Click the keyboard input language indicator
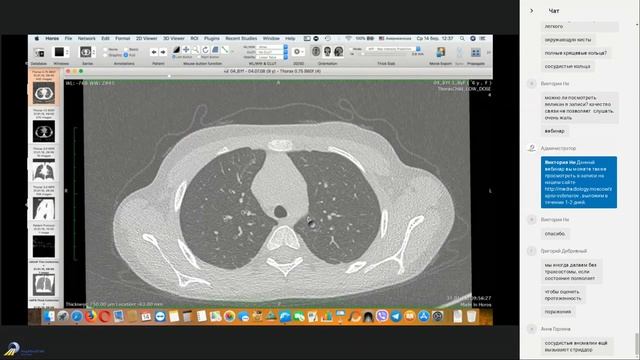This screenshot has height=360, width=640. (x=395, y=38)
